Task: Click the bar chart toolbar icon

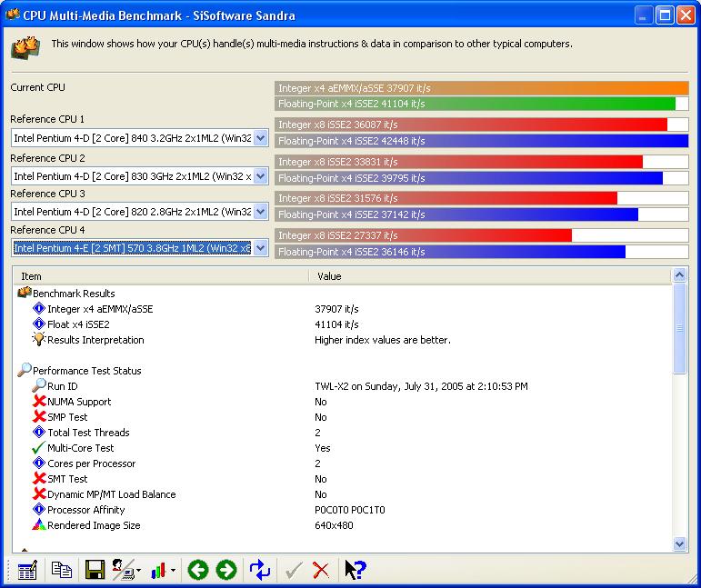Action: [159, 570]
